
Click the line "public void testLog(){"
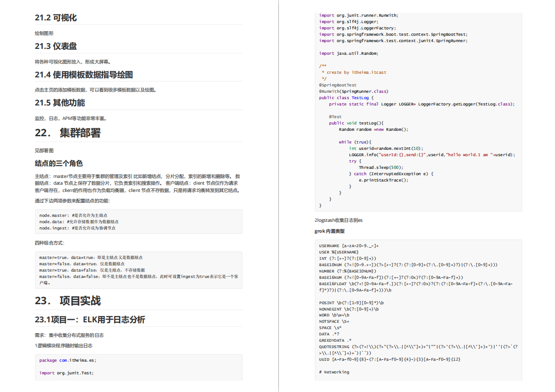click(x=356, y=123)
